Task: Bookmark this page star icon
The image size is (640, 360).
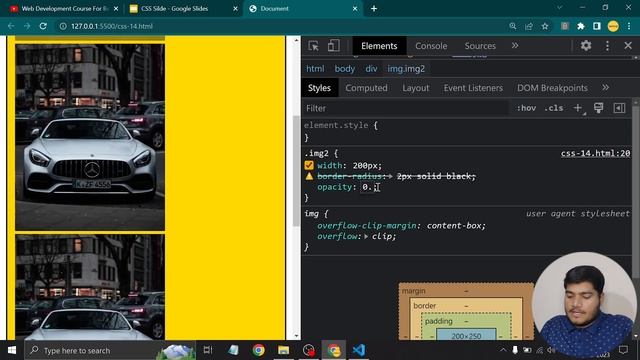Action: click(x=545, y=26)
